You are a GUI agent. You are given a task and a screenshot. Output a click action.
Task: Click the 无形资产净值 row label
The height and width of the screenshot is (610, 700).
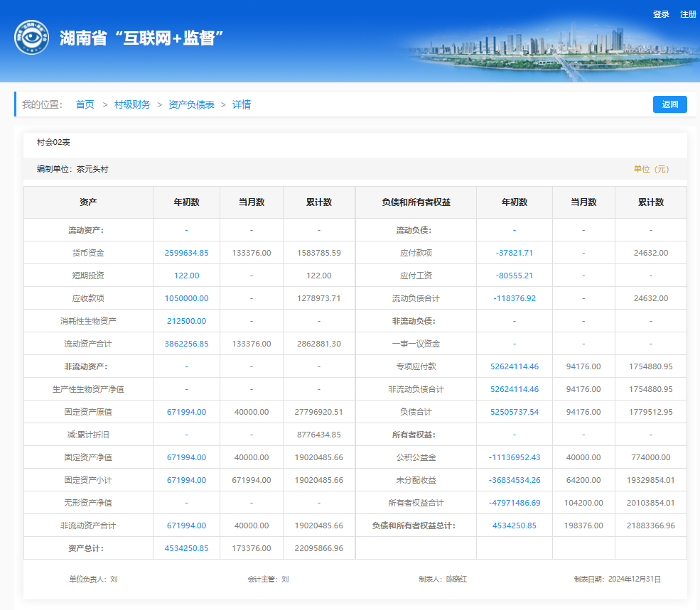pos(88,503)
